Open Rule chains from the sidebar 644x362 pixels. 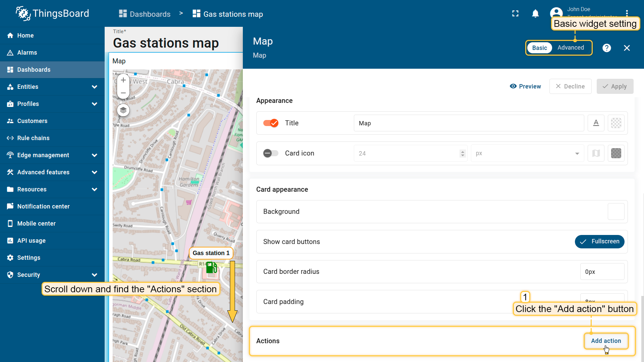pyautogui.click(x=33, y=138)
